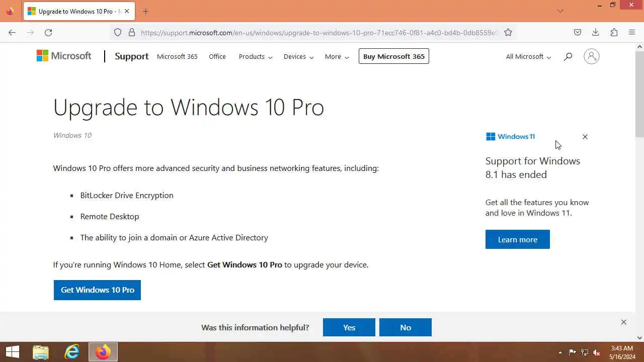This screenshot has height=362, width=644.
Task: Expand the Products dropdown
Action: [256, 56]
